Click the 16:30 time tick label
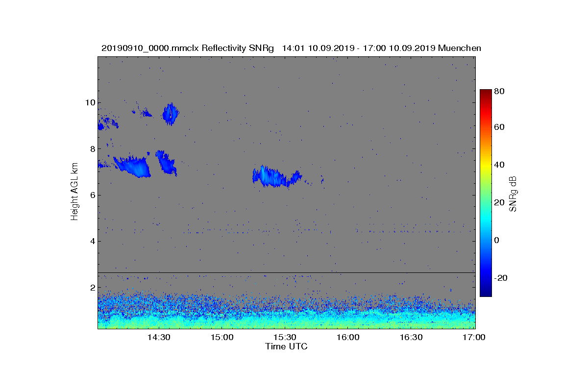The image size is (588, 392). 411,337
